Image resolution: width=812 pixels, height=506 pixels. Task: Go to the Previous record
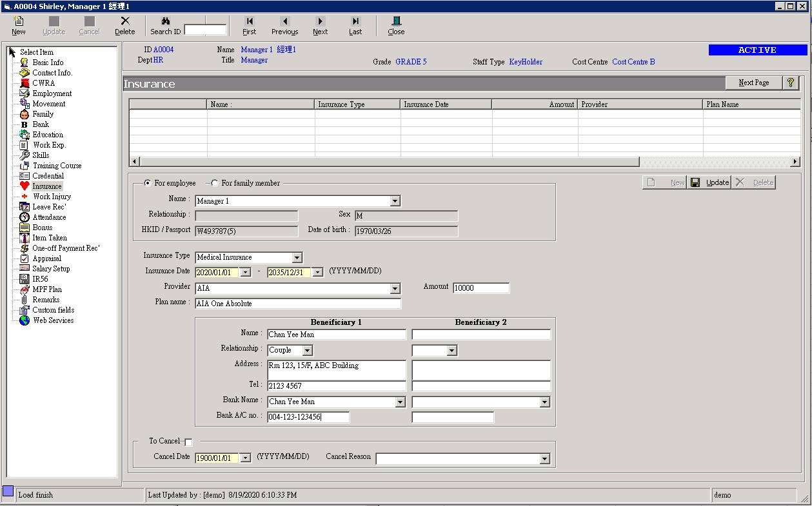click(x=285, y=26)
